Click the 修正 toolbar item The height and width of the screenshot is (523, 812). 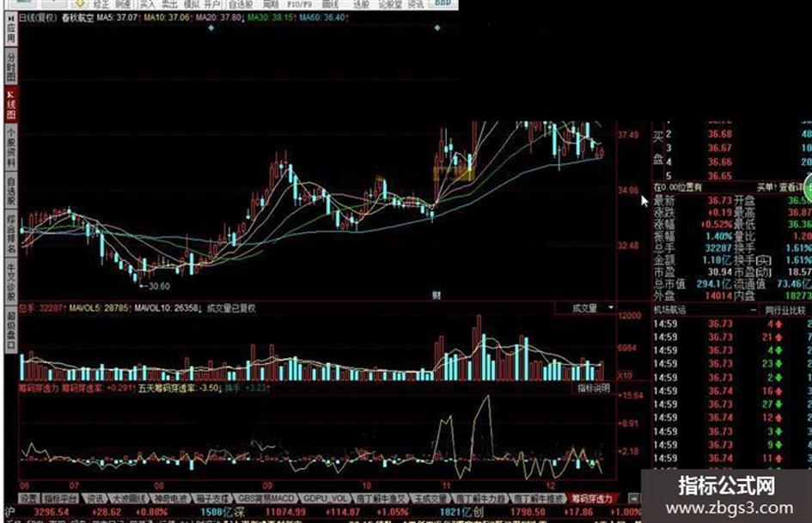pos(101,4)
